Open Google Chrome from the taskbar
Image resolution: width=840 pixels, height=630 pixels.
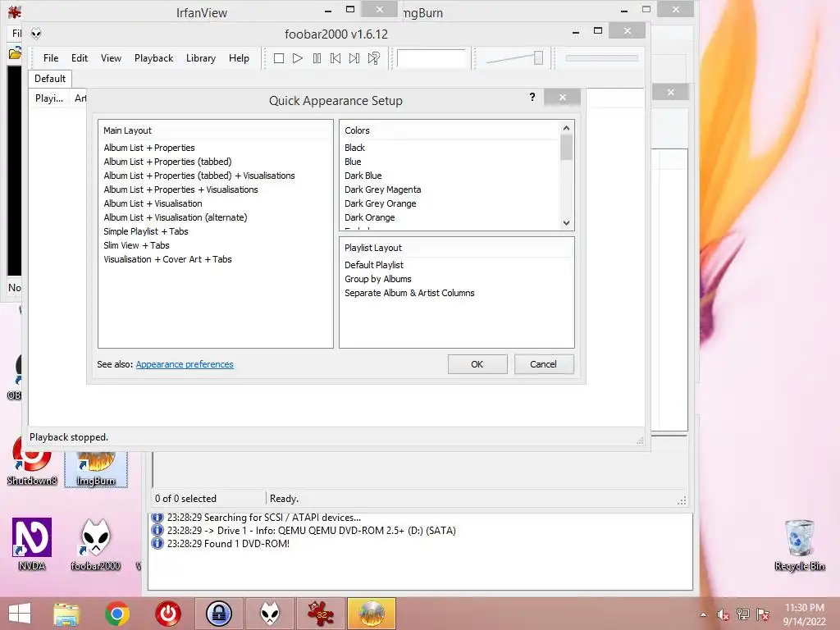(x=116, y=614)
